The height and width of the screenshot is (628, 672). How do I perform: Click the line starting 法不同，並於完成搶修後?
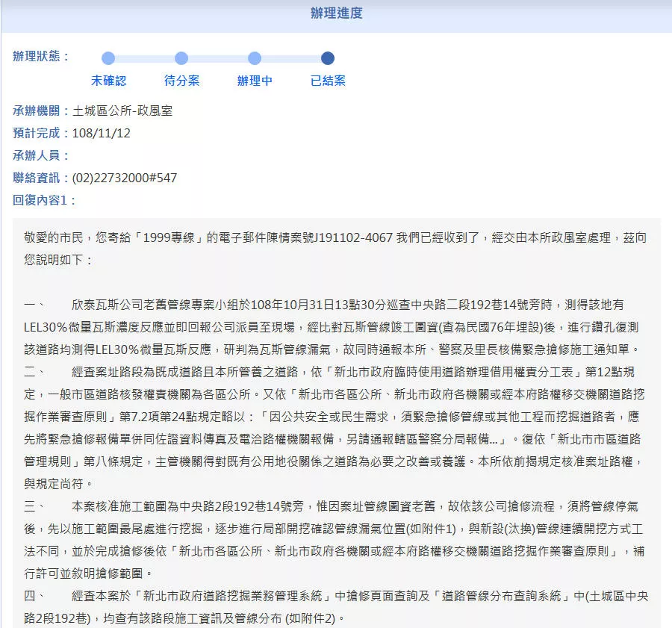point(334,551)
